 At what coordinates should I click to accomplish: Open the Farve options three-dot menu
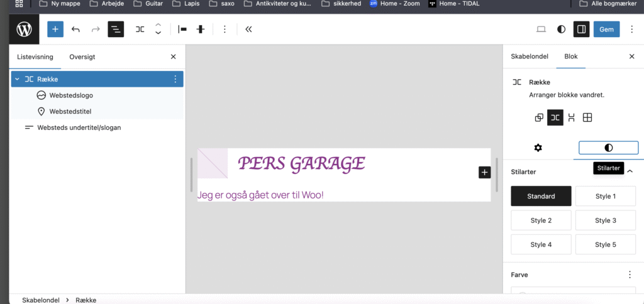click(630, 274)
